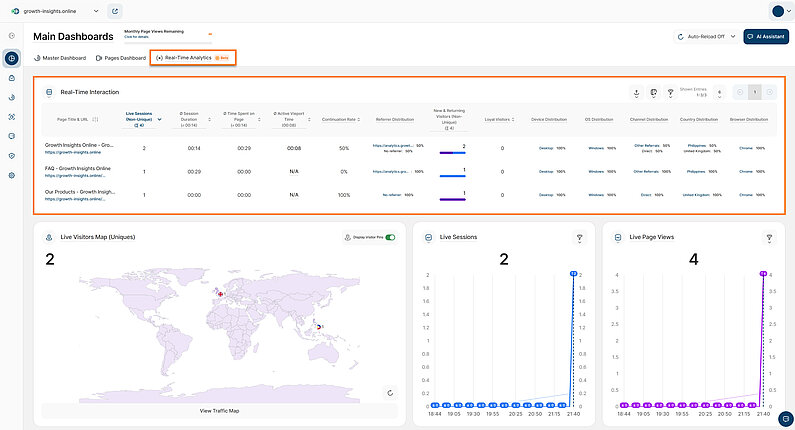Click the new/returning bar in Our Products row
This screenshot has width=795, height=430.
452,199
